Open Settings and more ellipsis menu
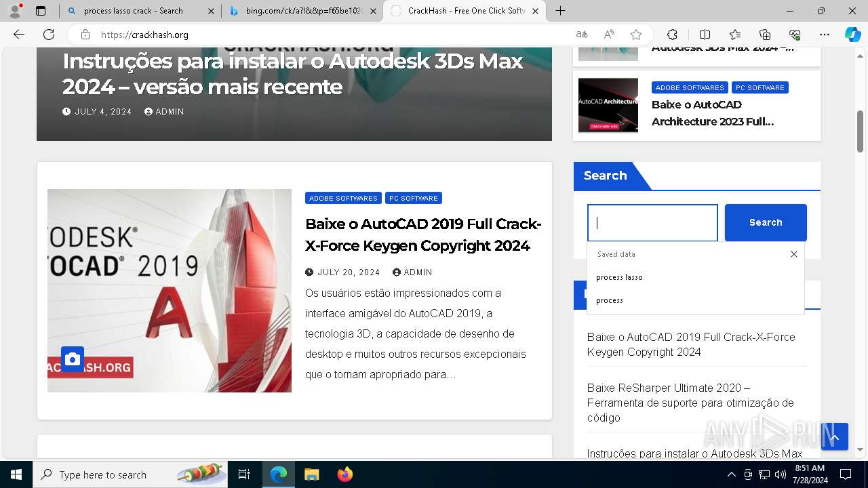The image size is (868, 488). tap(825, 35)
